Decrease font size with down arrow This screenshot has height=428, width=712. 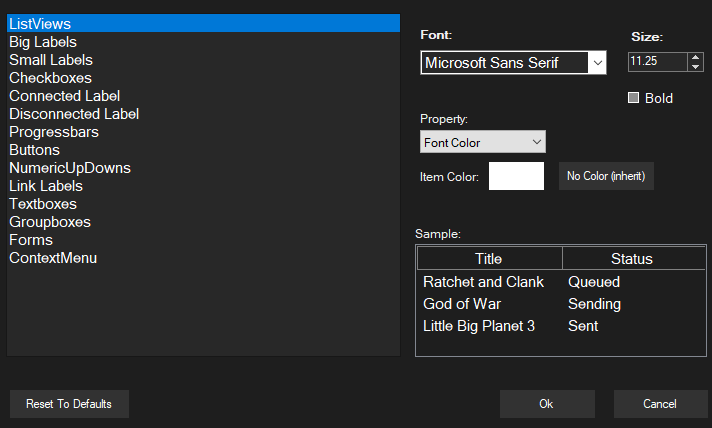[x=696, y=68]
